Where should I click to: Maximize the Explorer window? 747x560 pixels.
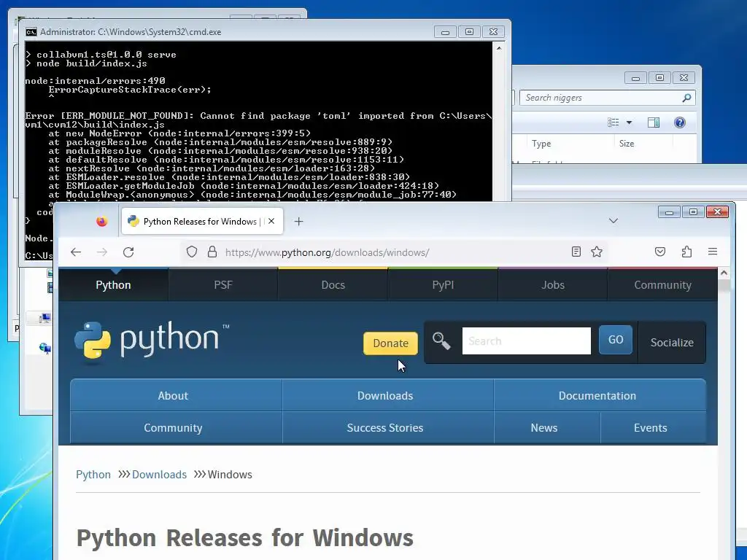click(x=659, y=77)
